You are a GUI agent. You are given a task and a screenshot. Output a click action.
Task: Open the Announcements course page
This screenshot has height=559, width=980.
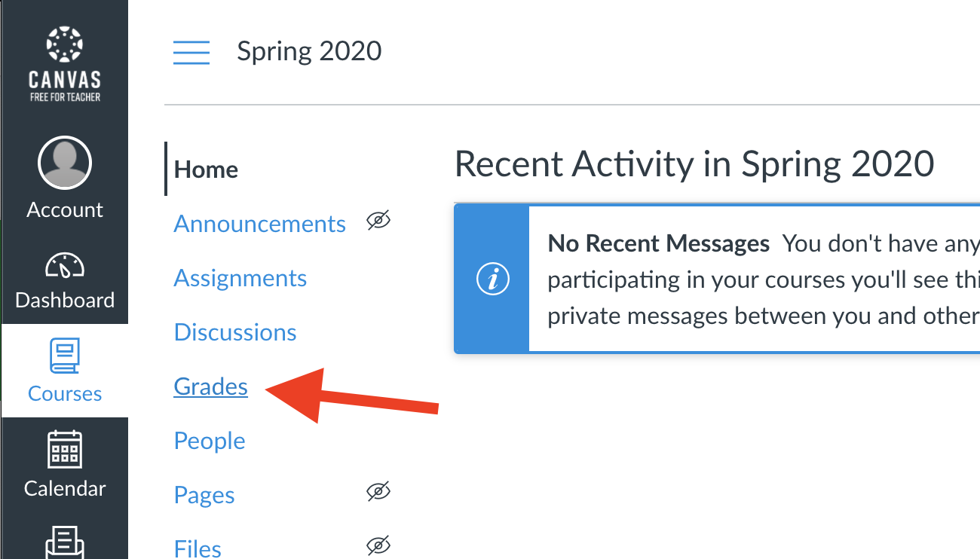click(x=259, y=224)
